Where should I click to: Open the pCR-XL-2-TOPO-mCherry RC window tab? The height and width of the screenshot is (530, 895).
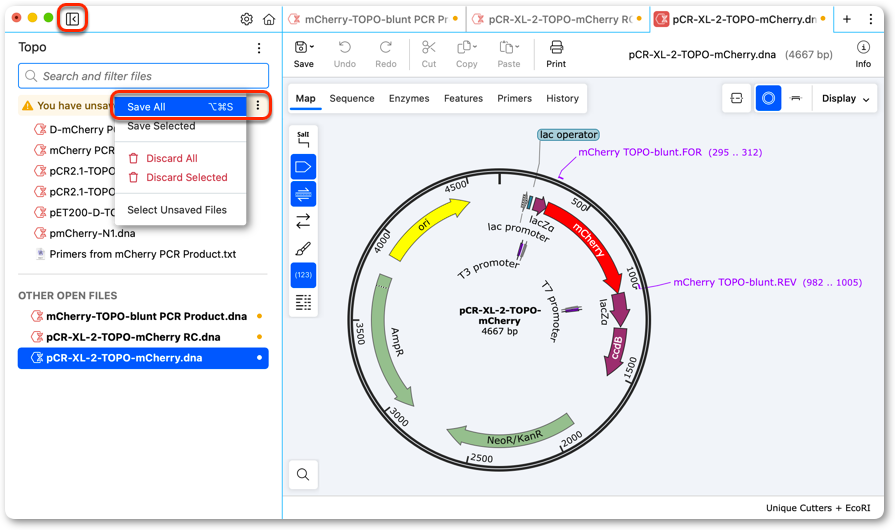click(x=558, y=19)
